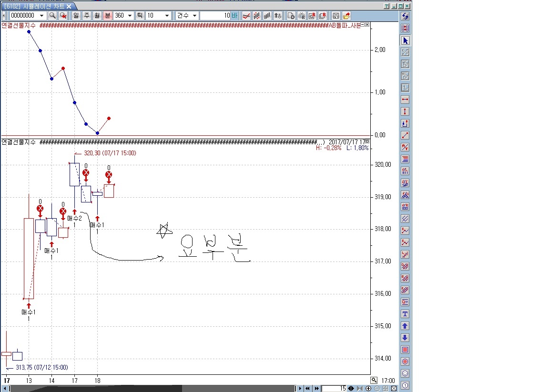
Task: Select the text T annotation tool
Action: pos(405,314)
